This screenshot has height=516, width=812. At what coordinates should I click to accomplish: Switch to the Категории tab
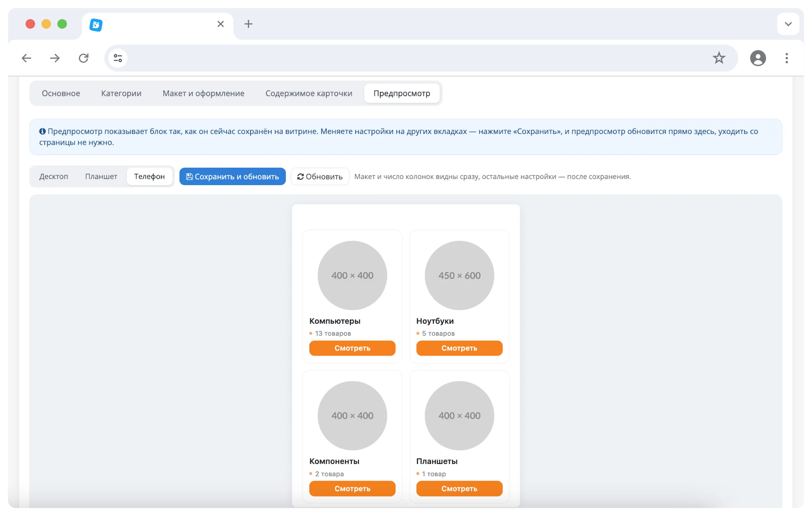(x=121, y=93)
